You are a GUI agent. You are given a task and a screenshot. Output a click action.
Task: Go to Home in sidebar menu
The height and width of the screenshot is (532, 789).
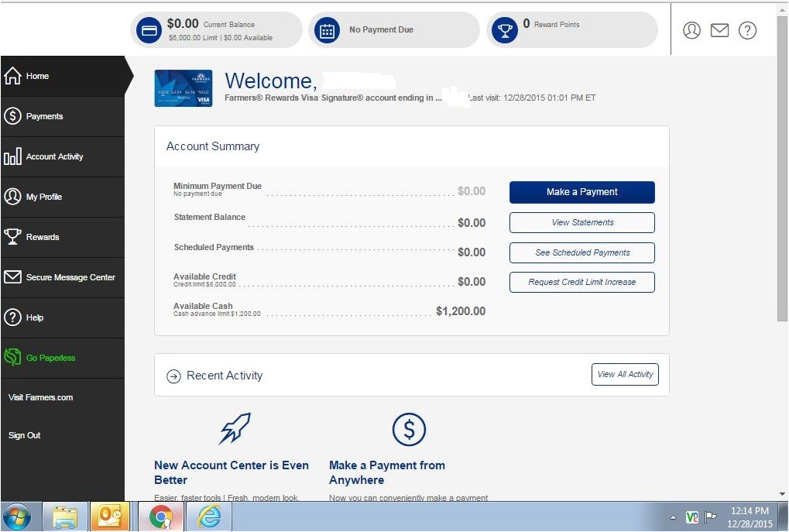point(37,76)
